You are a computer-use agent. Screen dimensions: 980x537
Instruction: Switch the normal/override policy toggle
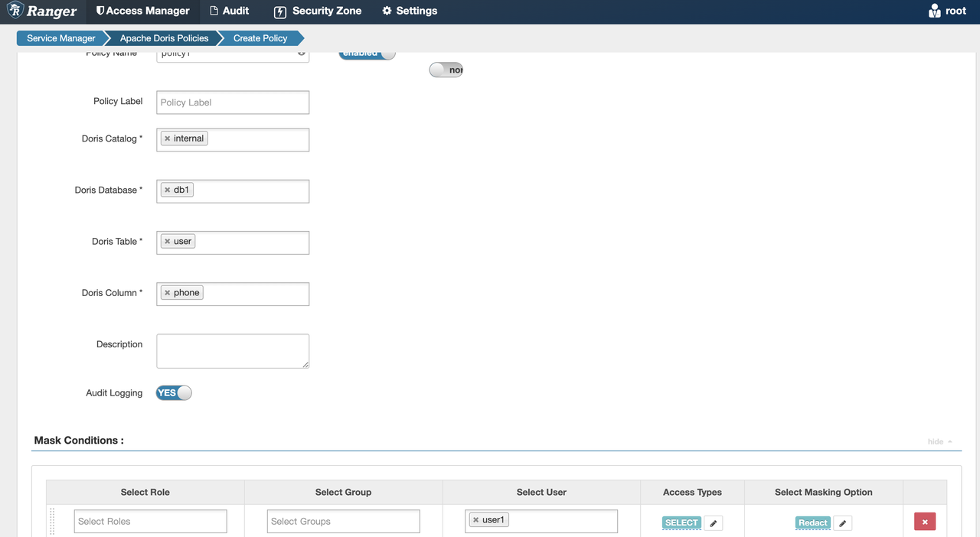point(446,70)
